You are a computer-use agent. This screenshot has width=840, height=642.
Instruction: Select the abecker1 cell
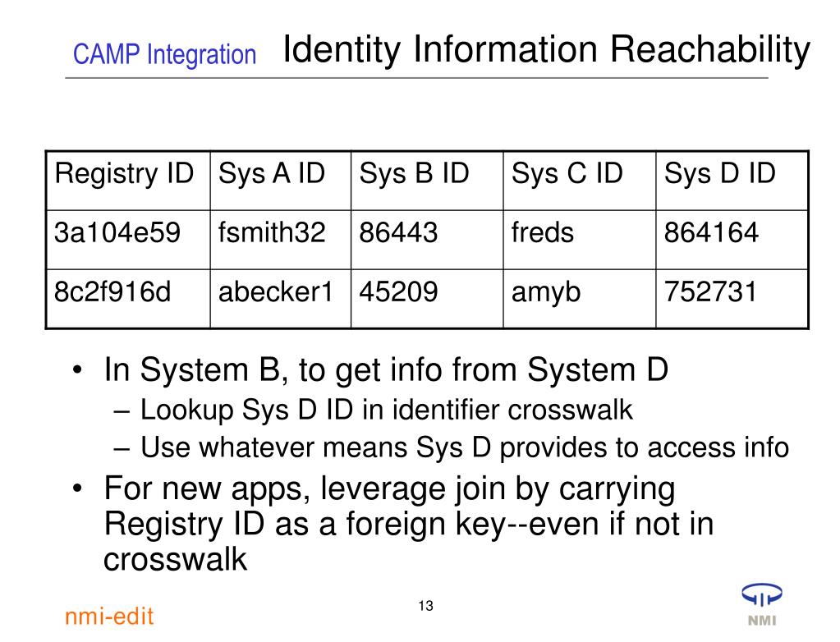pos(281,299)
